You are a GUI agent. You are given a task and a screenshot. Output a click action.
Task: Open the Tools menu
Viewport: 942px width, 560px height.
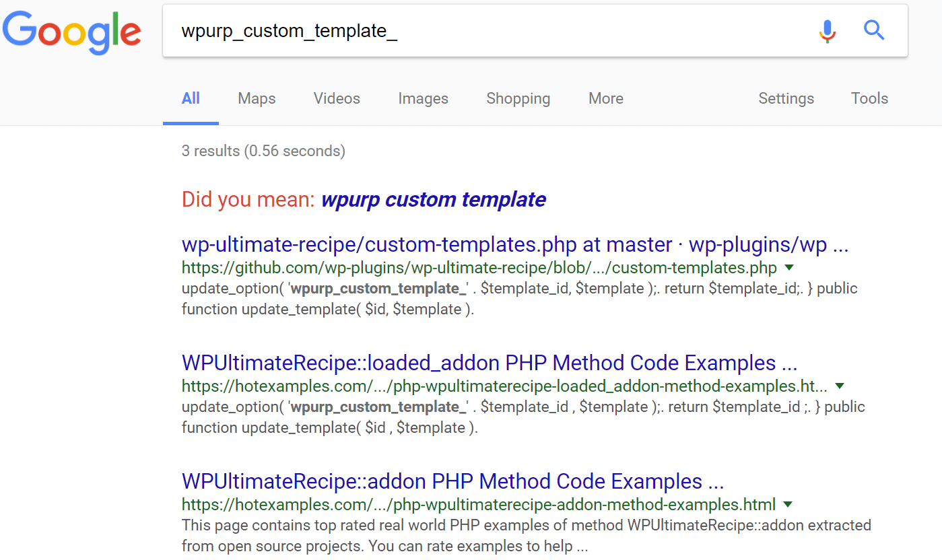(869, 98)
